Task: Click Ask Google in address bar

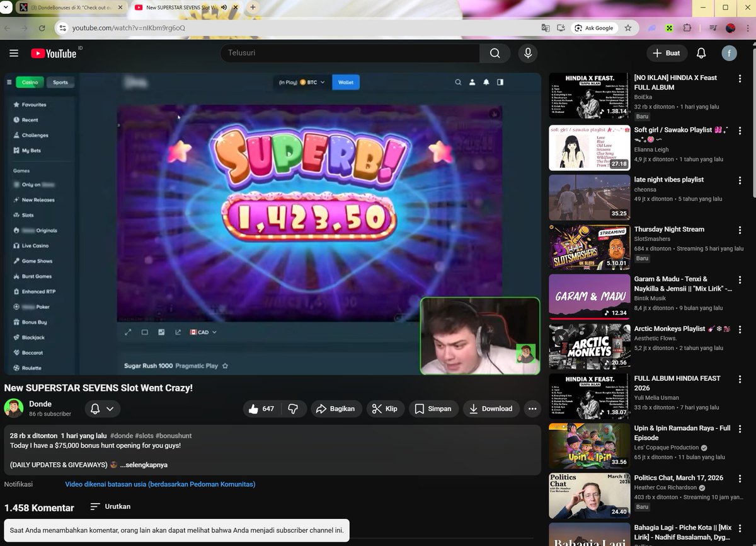Action: (593, 28)
